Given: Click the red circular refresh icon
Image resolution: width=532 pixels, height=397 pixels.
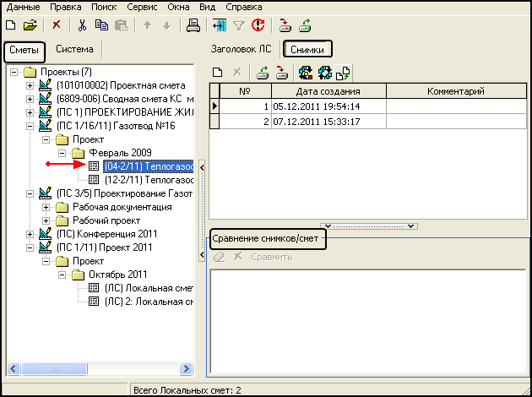Looking at the screenshot, I should [258, 26].
